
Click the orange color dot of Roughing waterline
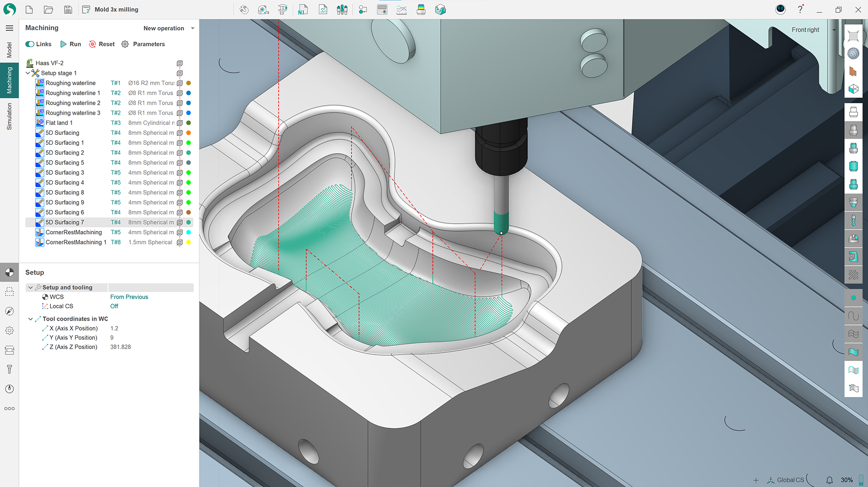coord(188,83)
